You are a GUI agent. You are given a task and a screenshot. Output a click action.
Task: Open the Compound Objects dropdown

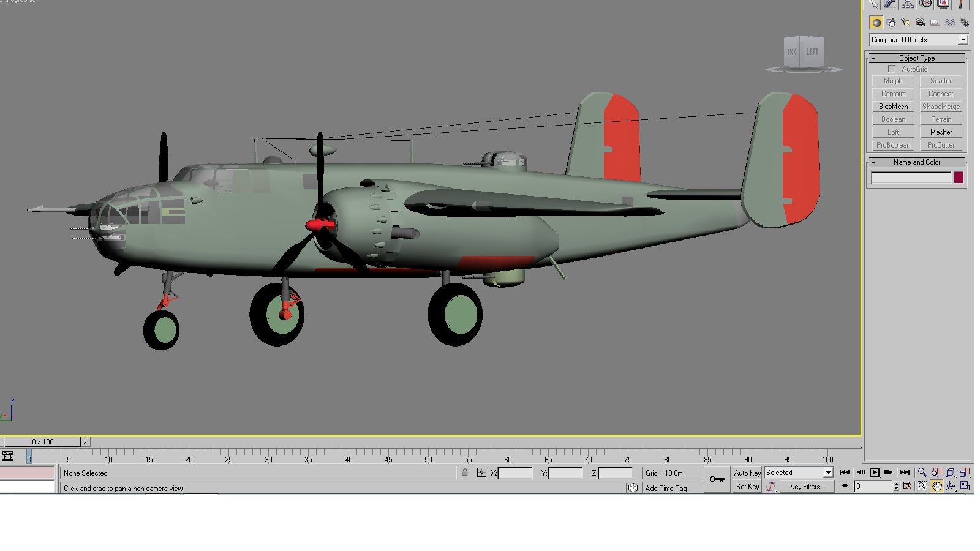point(919,40)
